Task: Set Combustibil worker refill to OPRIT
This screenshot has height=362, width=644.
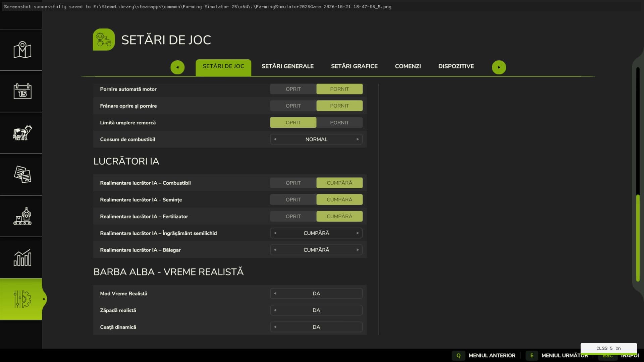Action: pos(293,183)
